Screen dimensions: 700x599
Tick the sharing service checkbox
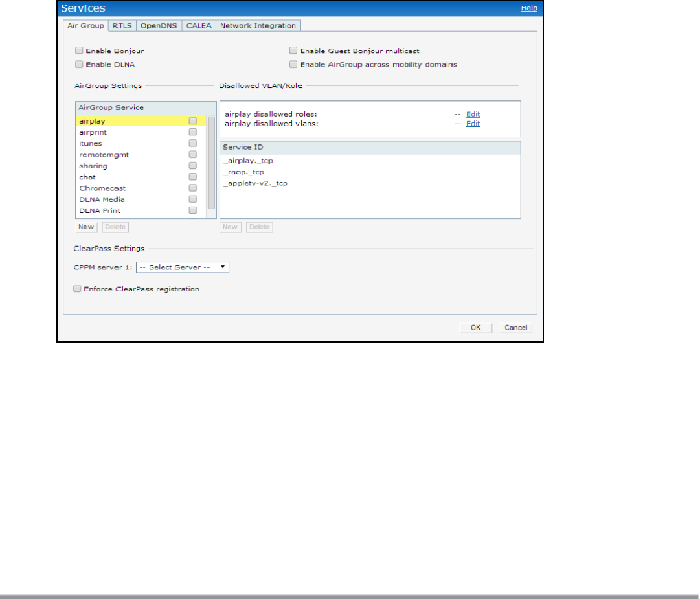point(193,166)
